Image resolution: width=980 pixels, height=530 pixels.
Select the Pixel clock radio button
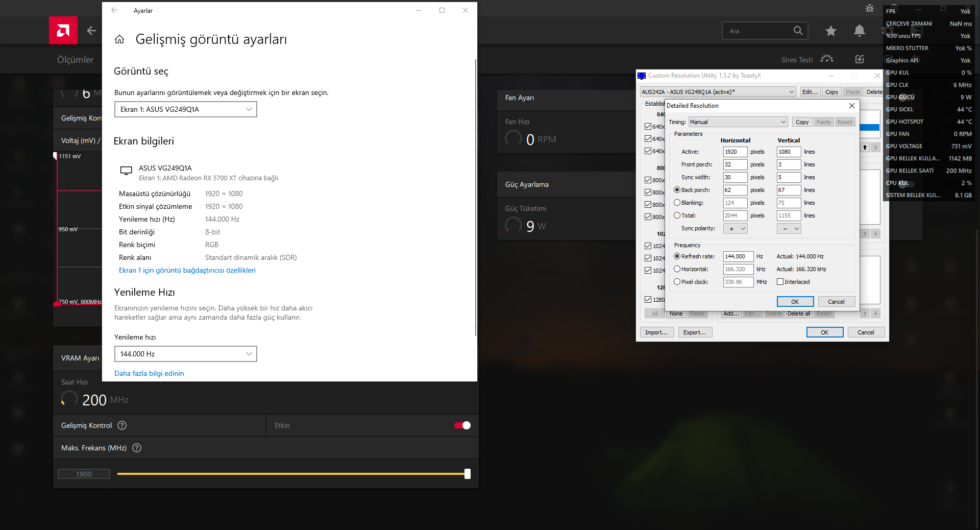click(x=677, y=282)
